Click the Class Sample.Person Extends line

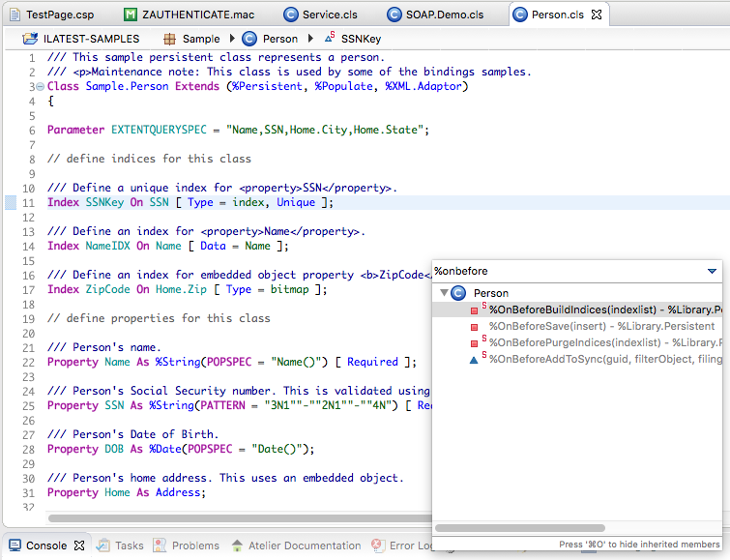257,86
